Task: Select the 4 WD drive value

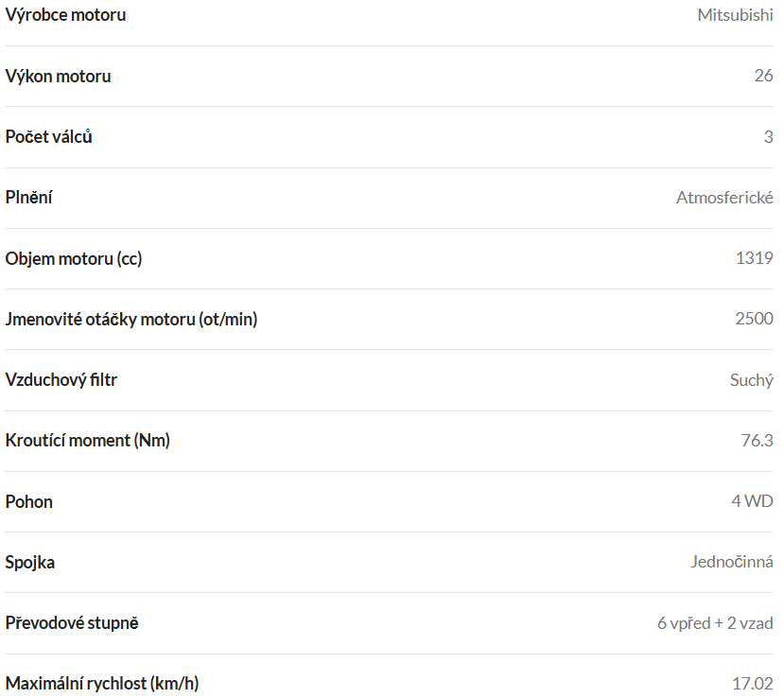Action: click(752, 501)
